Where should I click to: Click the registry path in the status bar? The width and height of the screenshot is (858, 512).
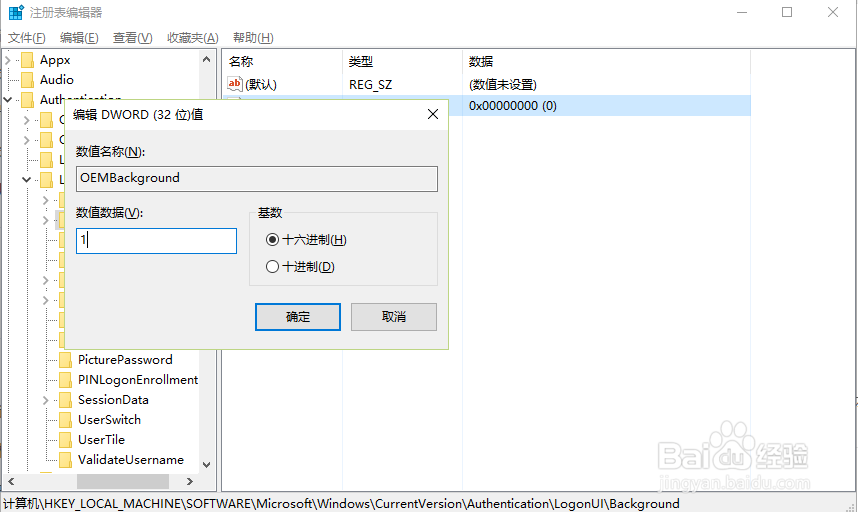[341, 503]
